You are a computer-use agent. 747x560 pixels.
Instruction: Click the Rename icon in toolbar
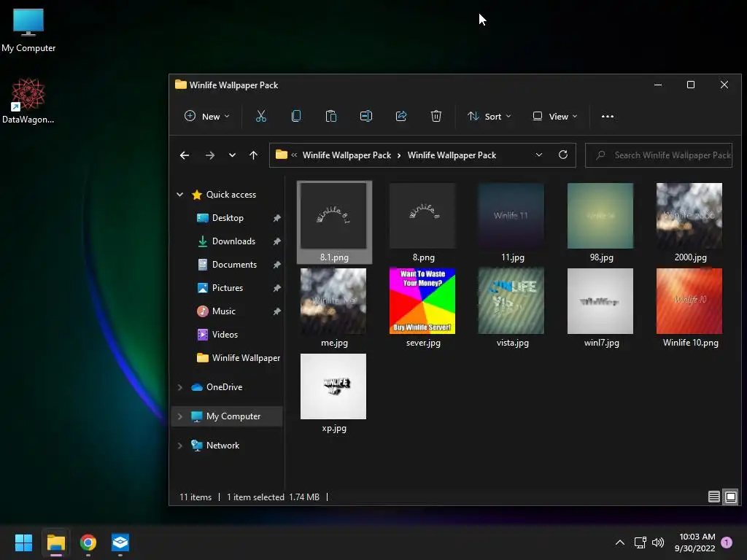[x=366, y=116]
